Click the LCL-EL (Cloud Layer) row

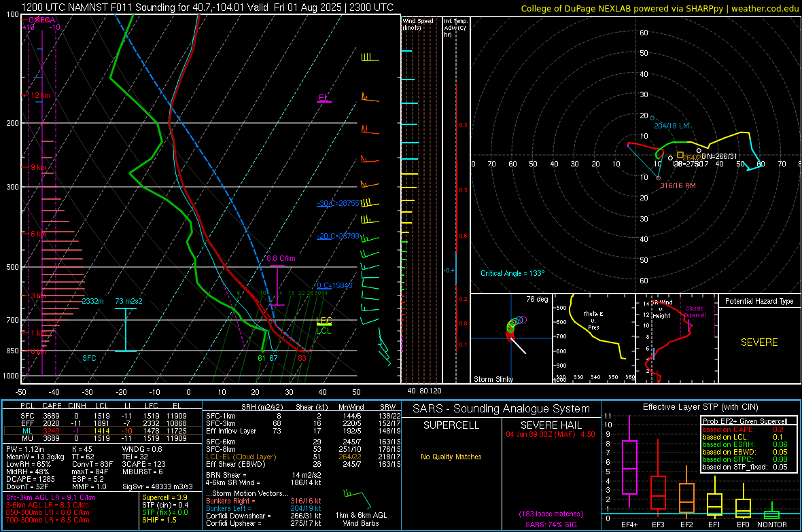click(304, 457)
